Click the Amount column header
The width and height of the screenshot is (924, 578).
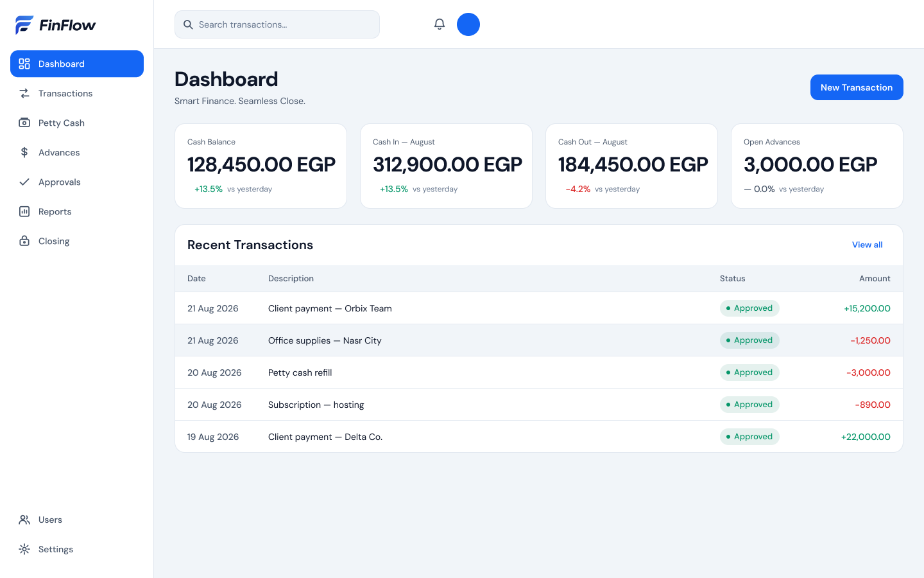coord(875,278)
